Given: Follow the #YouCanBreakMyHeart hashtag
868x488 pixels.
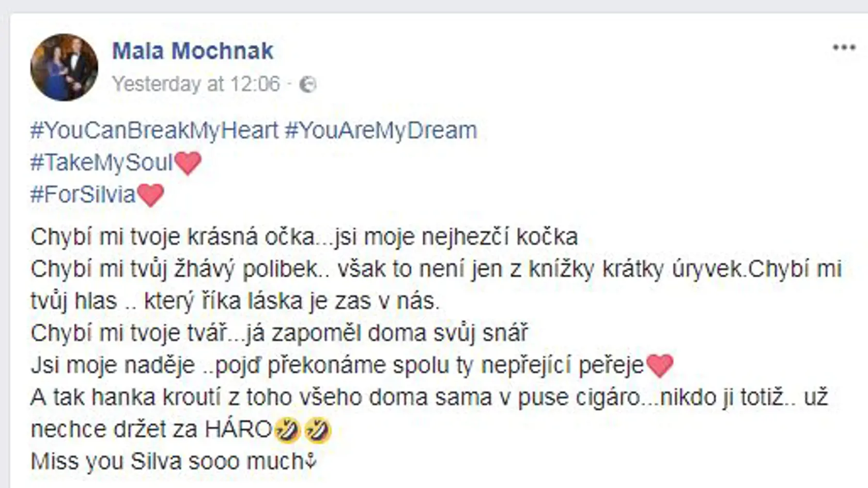Looking at the screenshot, I should [x=154, y=130].
